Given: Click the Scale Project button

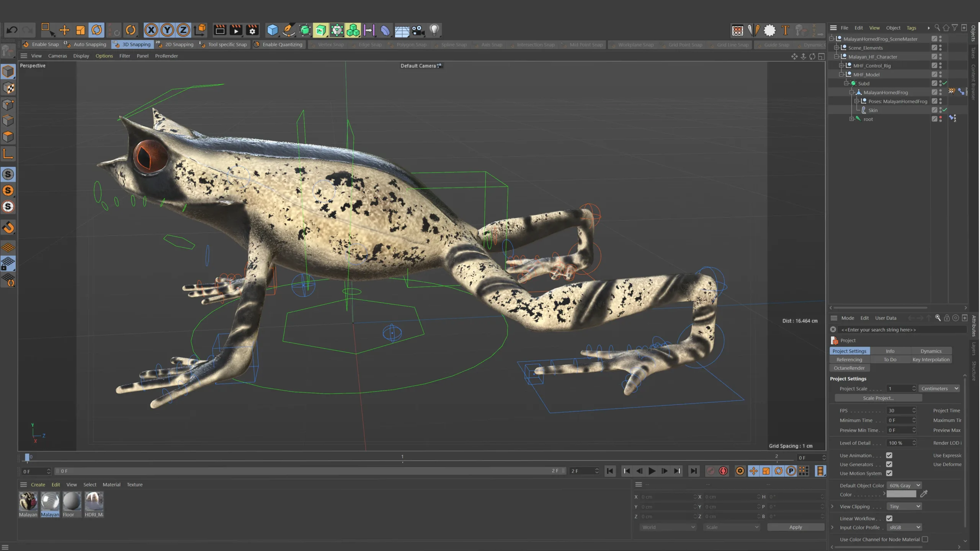Looking at the screenshot, I should point(878,398).
